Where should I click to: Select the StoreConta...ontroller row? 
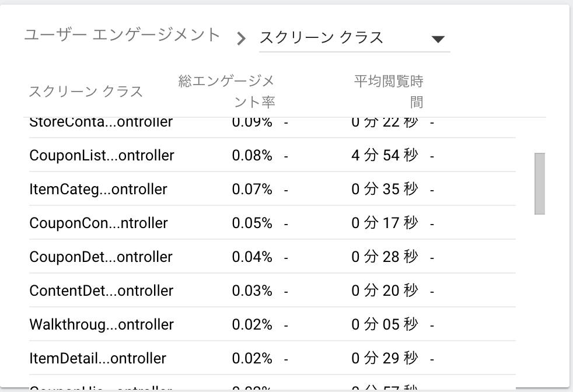click(x=102, y=122)
